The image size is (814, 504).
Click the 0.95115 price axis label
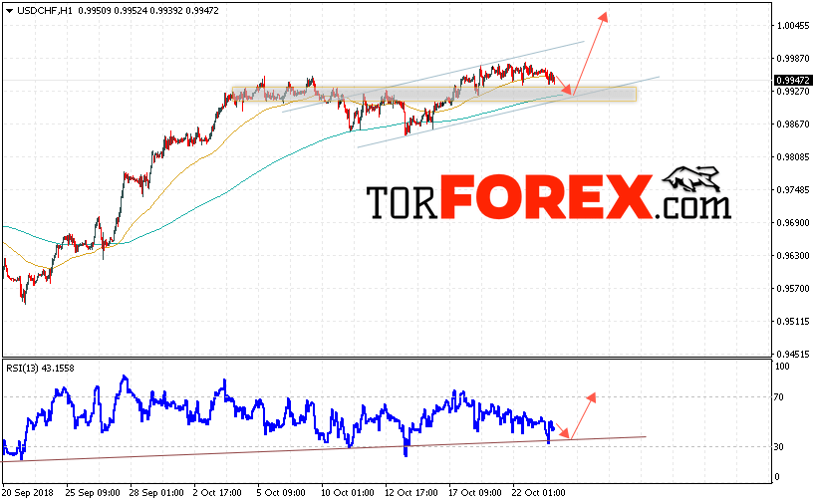click(x=793, y=322)
